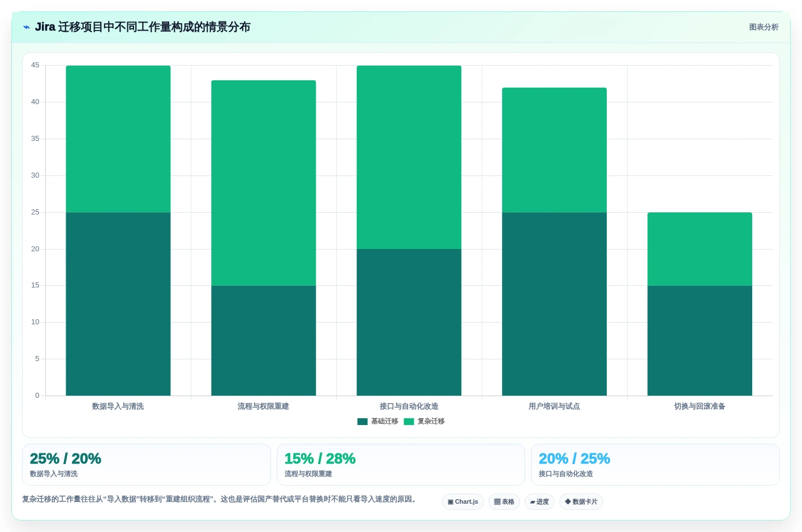Image resolution: width=802 pixels, height=532 pixels.
Task: Click 基础迁移 bar segment for 数据导入与清洗
Action: (x=118, y=304)
